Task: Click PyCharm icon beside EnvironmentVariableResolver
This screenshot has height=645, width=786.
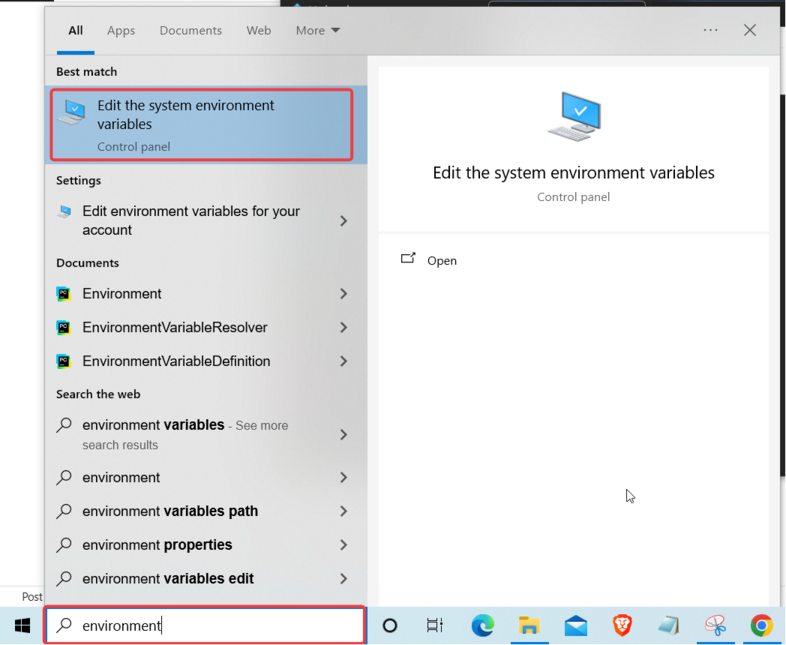Action: pos(64,327)
